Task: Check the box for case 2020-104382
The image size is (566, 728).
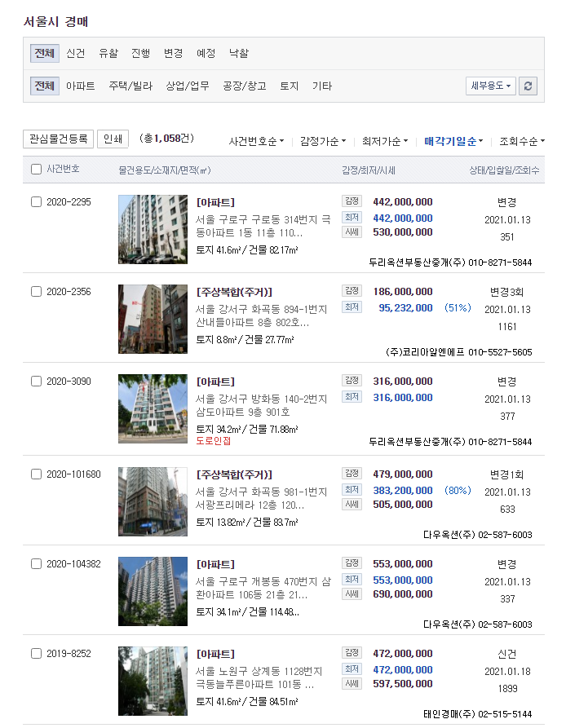Action: click(x=36, y=563)
